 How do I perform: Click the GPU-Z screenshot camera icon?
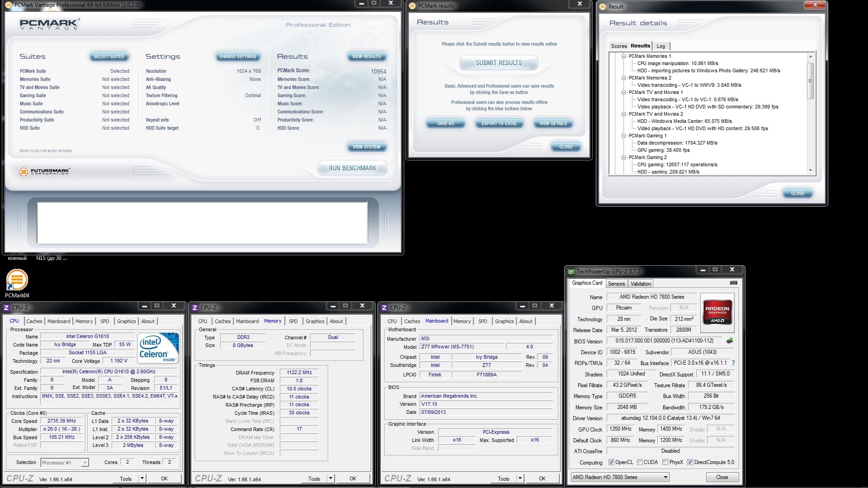click(x=733, y=283)
